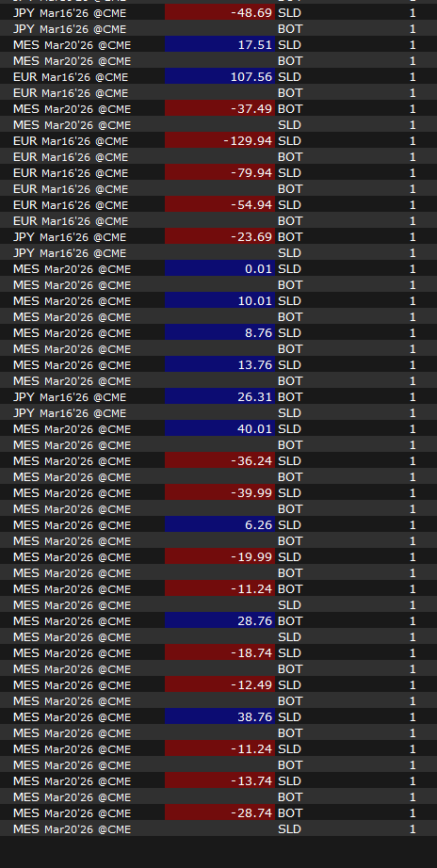Click MES Mar20'26 contract in 17.51 row
Screen dimensions: 437x868
(72, 45)
